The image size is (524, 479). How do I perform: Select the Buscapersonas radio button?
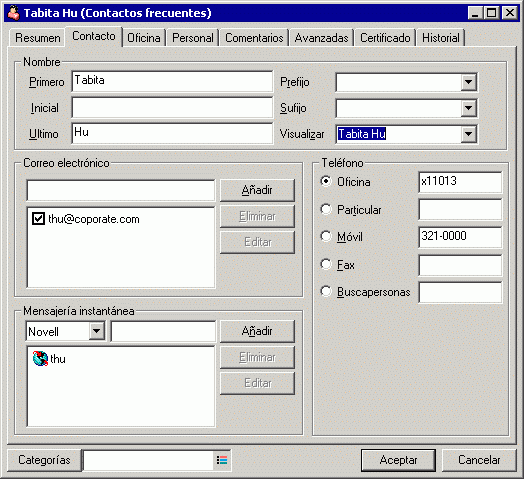click(326, 291)
